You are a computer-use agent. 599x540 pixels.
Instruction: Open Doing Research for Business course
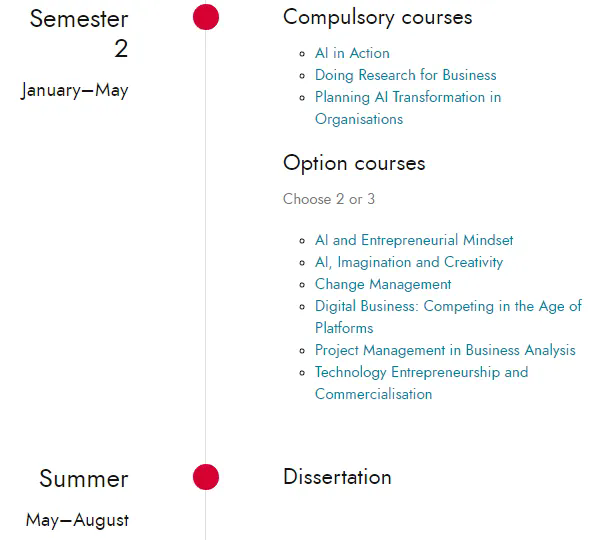[x=405, y=75]
